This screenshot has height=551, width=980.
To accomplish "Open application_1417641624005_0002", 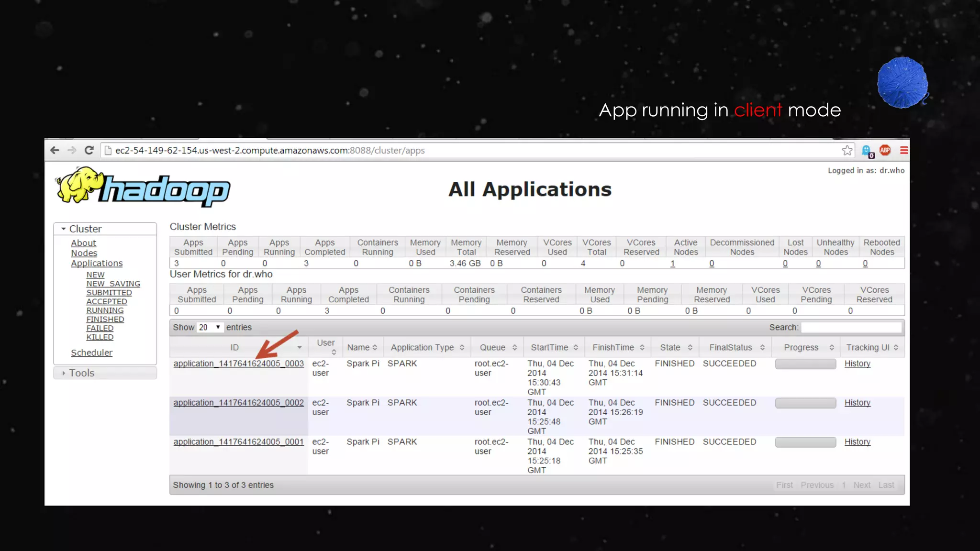I will 238,403.
